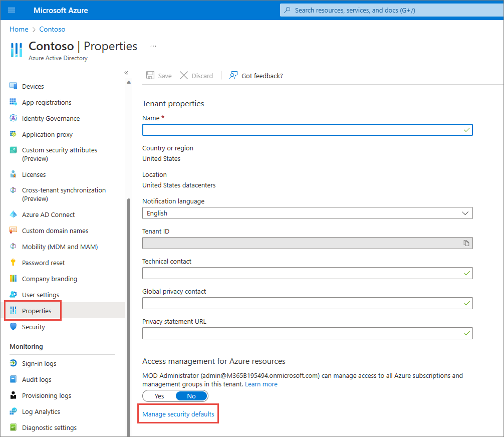Select No for access management toggle
This screenshot has width=504, height=437.
(x=191, y=396)
